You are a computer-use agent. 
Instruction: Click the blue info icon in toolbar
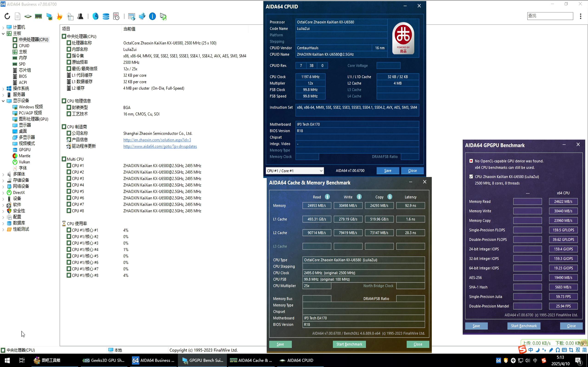point(152,16)
